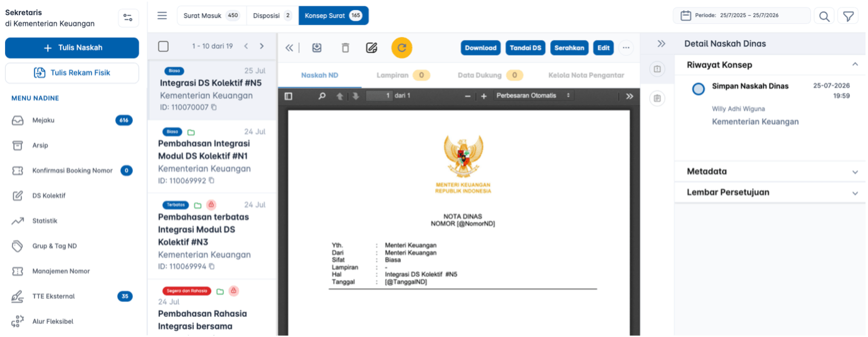
Task: Collapse detail panel with double right chevron
Action: click(661, 44)
